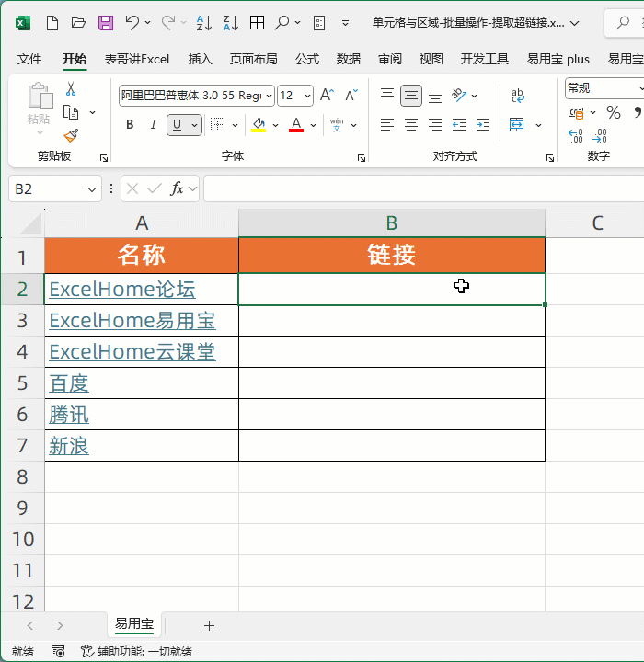The width and height of the screenshot is (644, 662).
Task: Click the yellow fill color button
Action: [258, 125]
